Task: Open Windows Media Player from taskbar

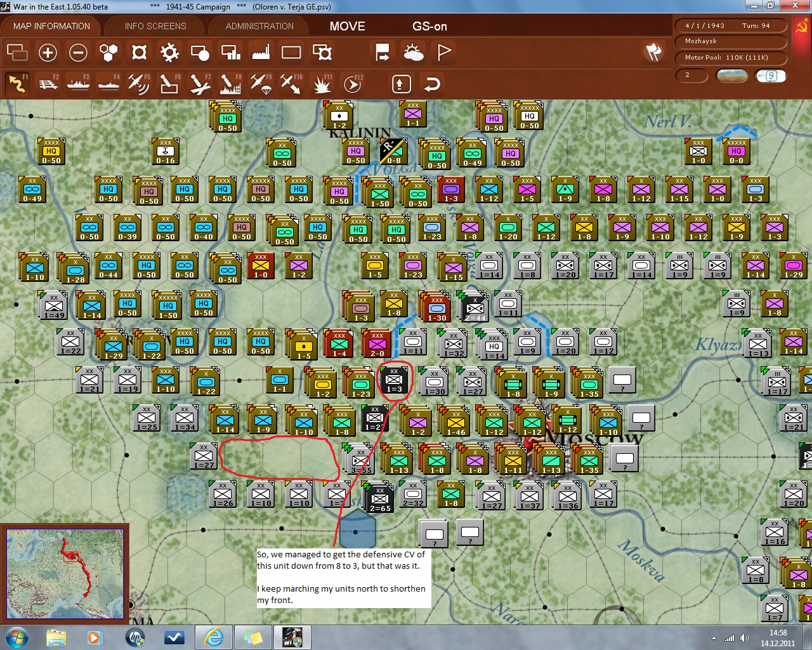Action: pos(95,637)
